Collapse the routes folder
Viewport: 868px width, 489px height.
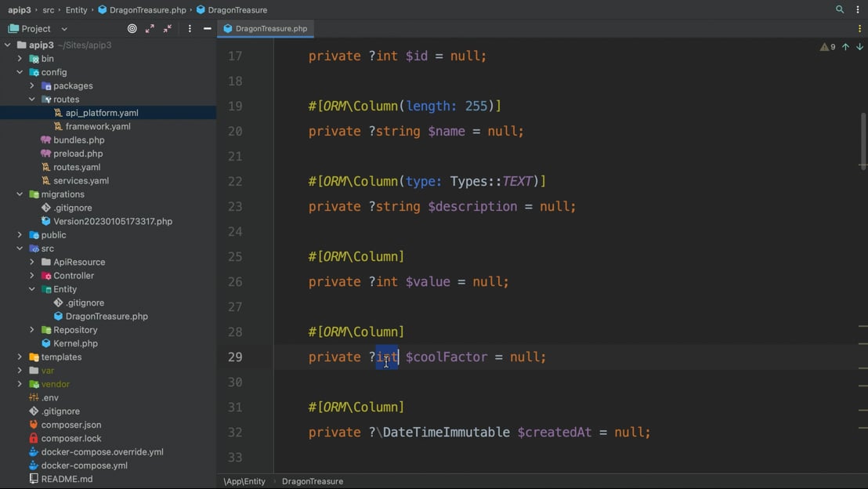tap(32, 100)
